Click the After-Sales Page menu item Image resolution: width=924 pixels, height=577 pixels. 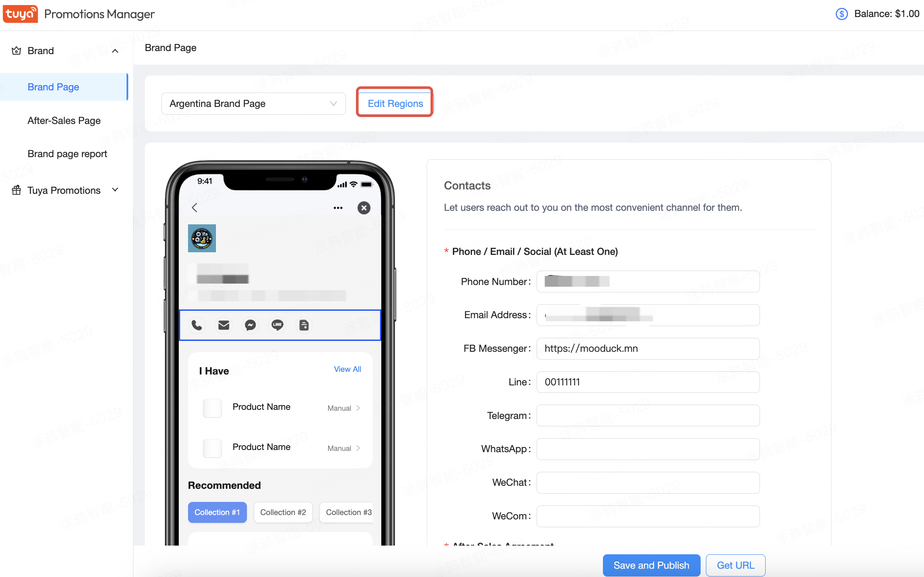tap(64, 120)
